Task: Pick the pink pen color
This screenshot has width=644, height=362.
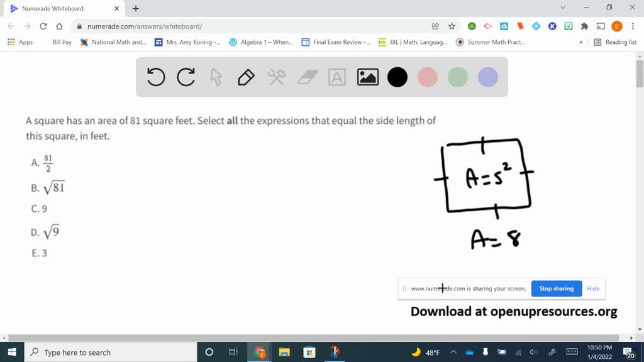Action: pyautogui.click(x=428, y=77)
